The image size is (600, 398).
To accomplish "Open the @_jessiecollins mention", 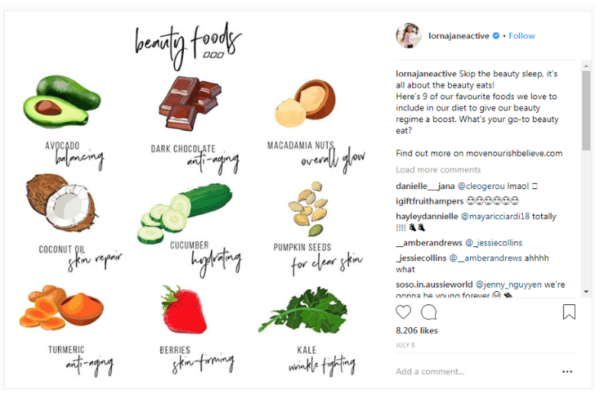I will (494, 243).
